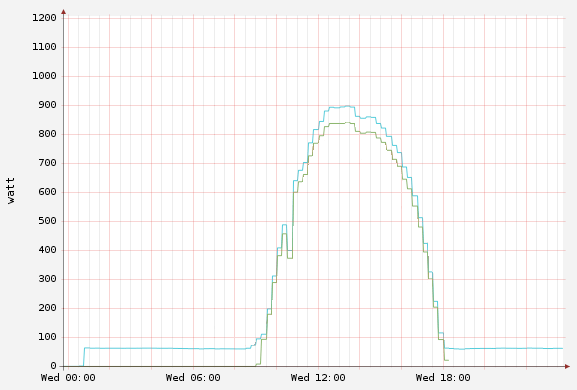Viewport: 577px width, 390px height.
Task: Click the 900 y-axis label
Action: click(47, 105)
